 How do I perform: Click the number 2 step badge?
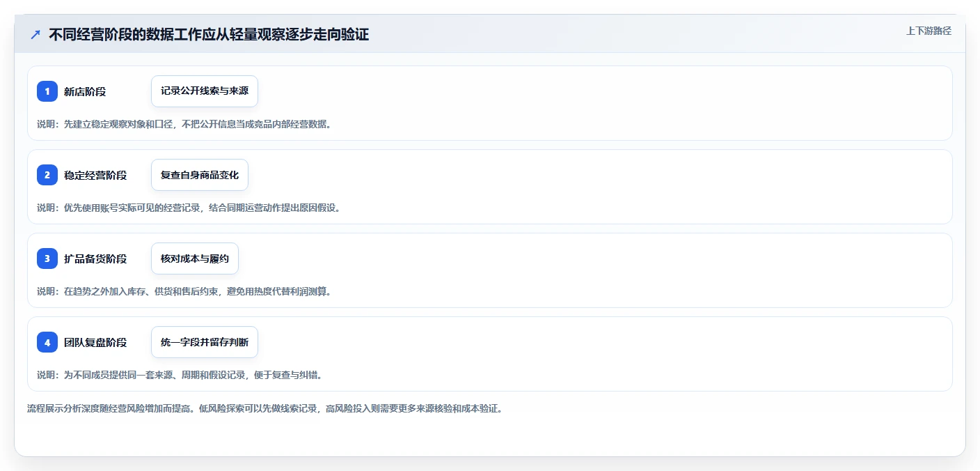pyautogui.click(x=47, y=175)
